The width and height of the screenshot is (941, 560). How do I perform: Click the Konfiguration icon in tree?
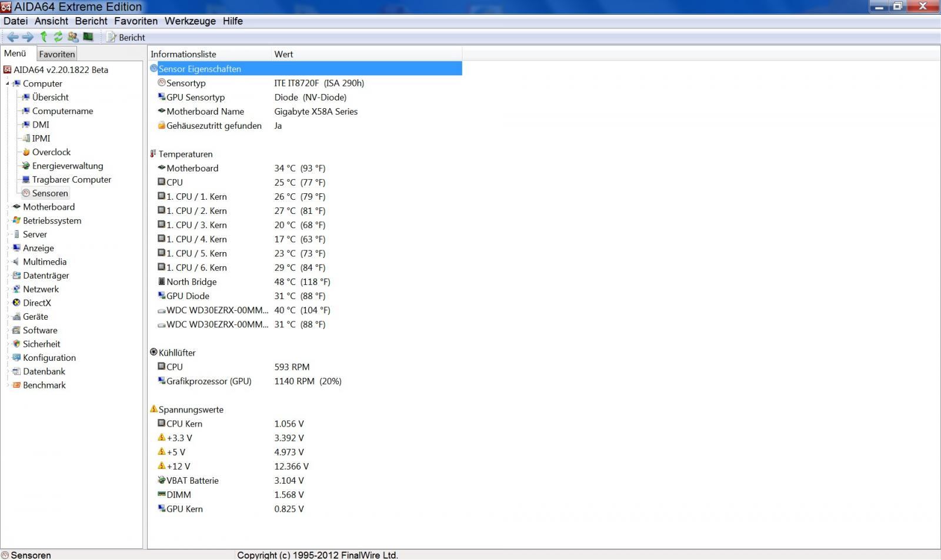coord(16,357)
